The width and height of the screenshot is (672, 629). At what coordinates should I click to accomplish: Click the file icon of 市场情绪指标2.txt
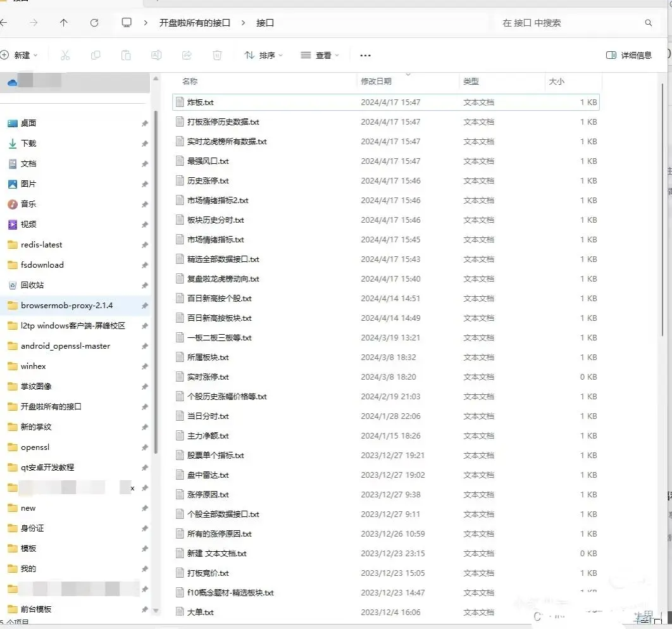coord(180,201)
